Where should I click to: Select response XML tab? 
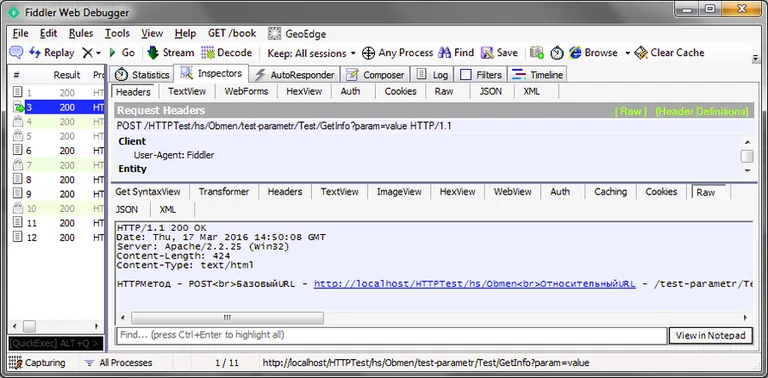(x=168, y=210)
